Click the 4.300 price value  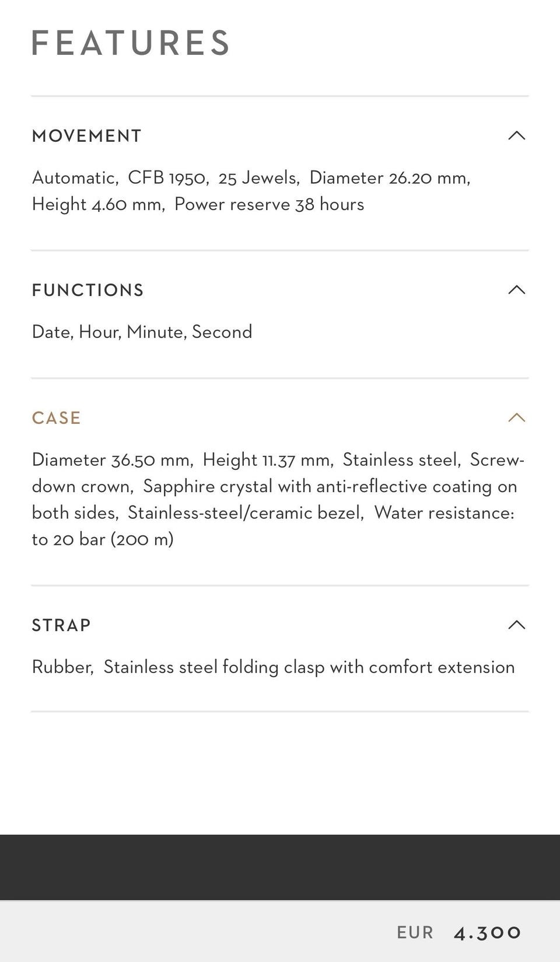pos(487,933)
